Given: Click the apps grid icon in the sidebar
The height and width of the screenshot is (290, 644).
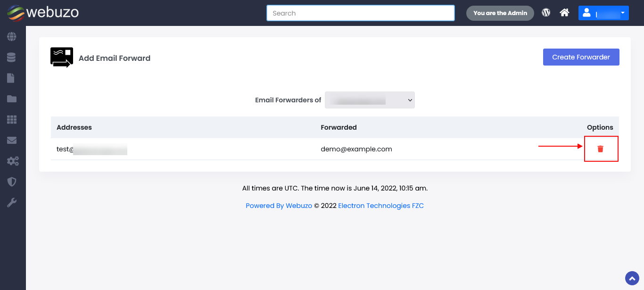Looking at the screenshot, I should click(12, 120).
